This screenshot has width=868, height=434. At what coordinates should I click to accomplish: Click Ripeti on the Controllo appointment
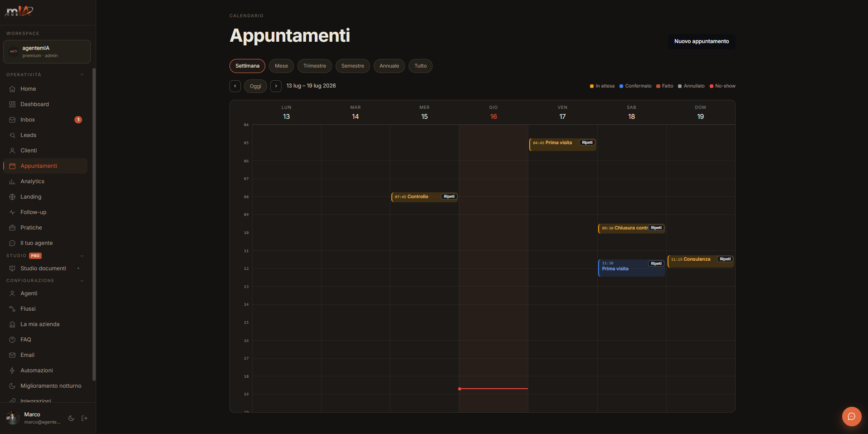pos(449,196)
